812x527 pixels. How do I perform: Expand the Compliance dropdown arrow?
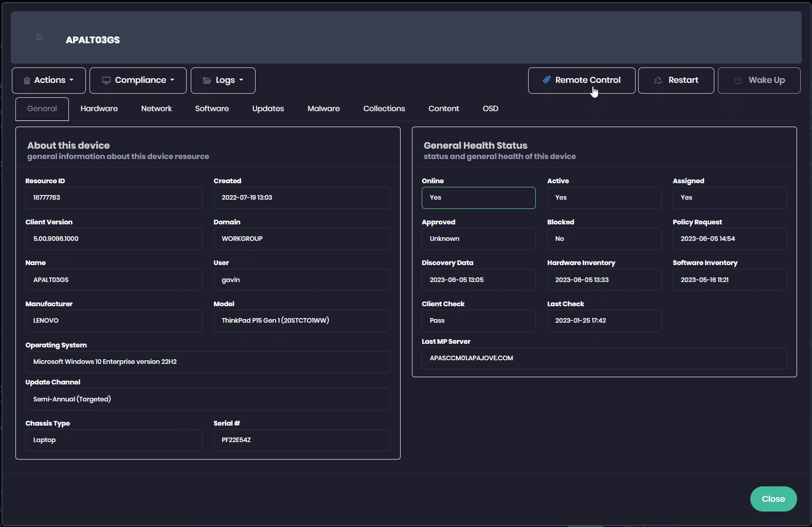click(172, 80)
